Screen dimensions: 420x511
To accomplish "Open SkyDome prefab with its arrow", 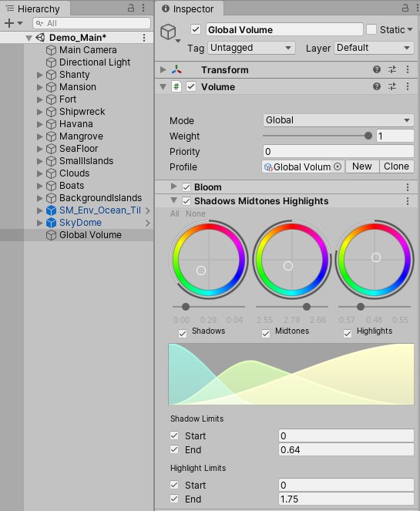I will click(x=148, y=223).
